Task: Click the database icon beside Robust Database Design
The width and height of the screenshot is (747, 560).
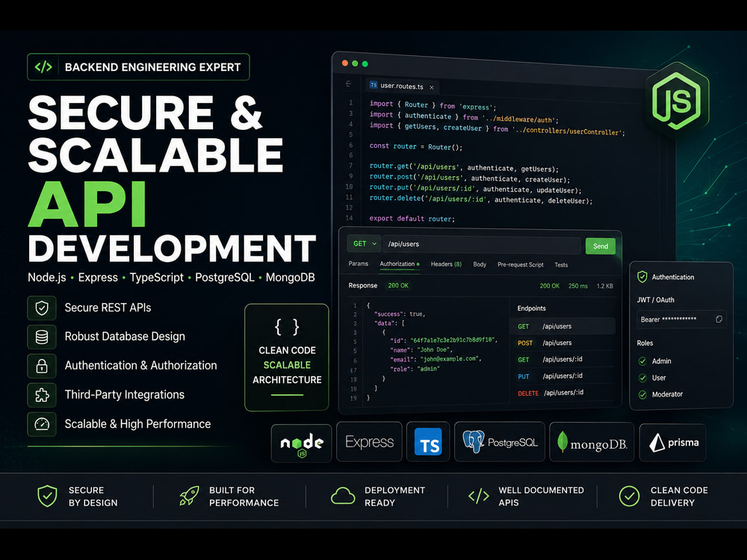Action: pyautogui.click(x=42, y=337)
